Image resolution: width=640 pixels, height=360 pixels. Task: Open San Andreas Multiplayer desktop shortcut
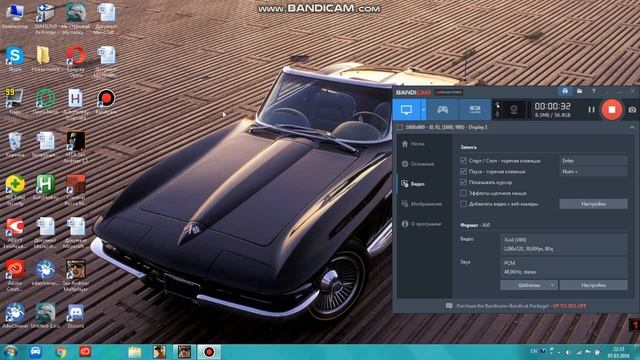click(76, 276)
